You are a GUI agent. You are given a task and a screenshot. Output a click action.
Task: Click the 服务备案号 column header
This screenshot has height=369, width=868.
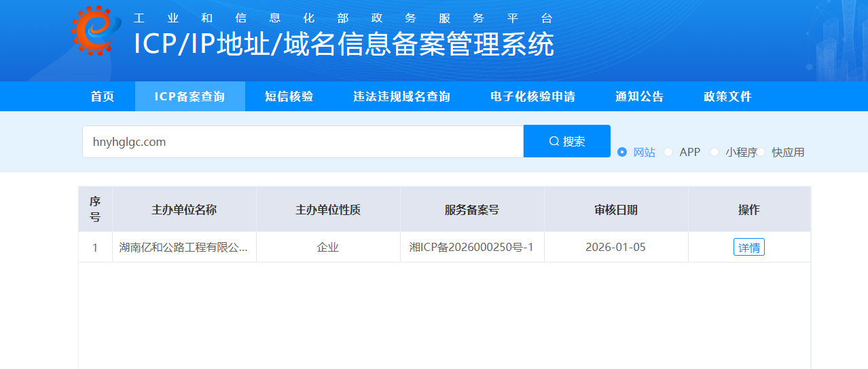tap(472, 210)
